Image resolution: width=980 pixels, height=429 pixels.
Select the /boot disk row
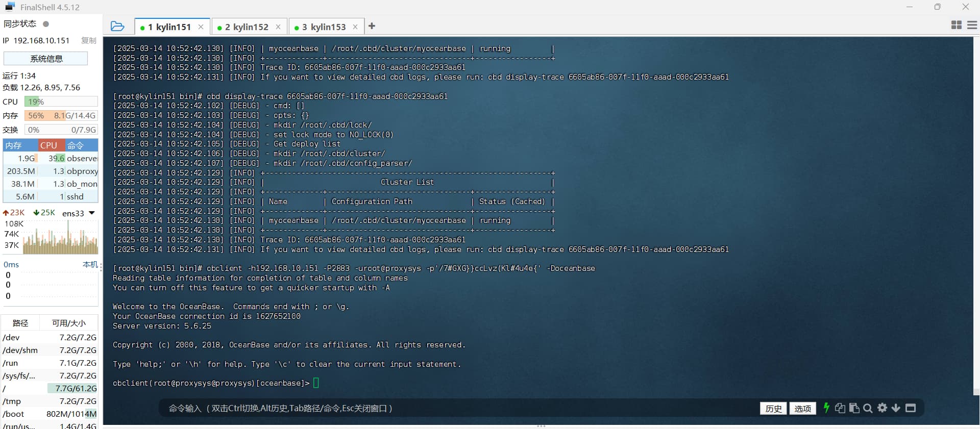click(x=50, y=414)
